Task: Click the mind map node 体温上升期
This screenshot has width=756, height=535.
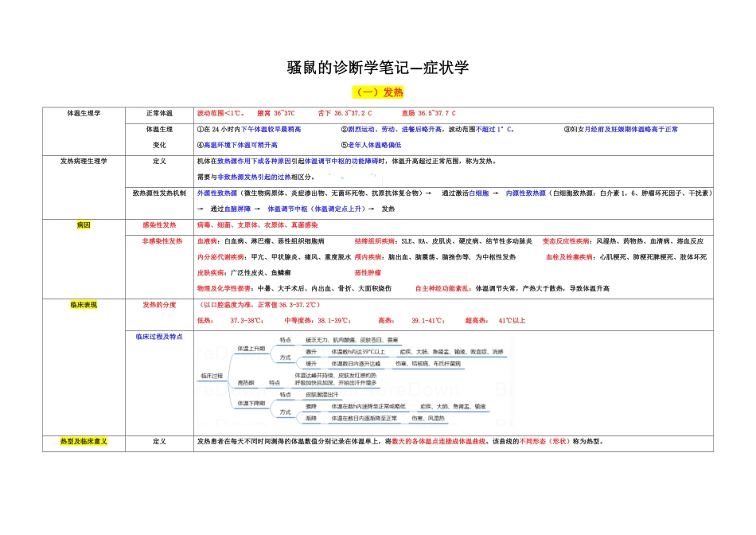Action: tap(251, 348)
